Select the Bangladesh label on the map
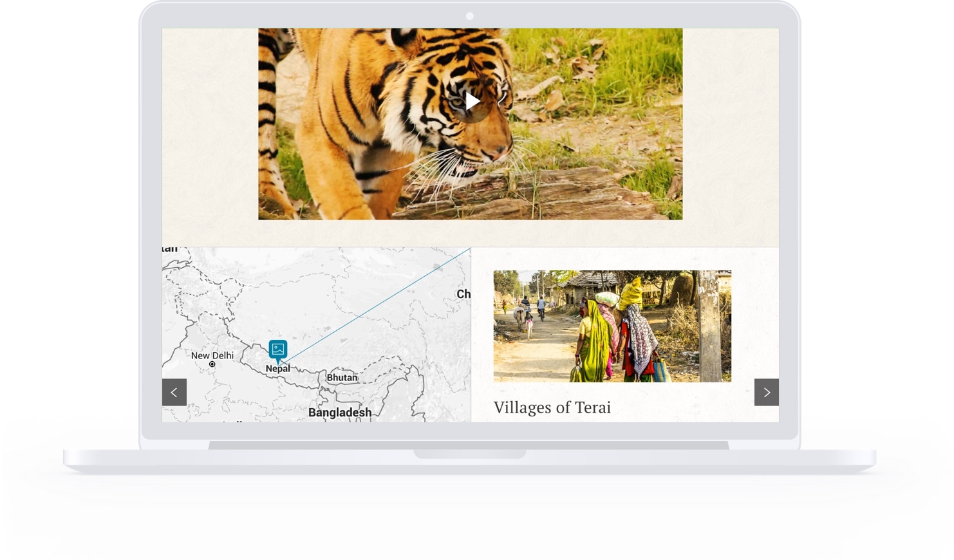Image resolution: width=954 pixels, height=560 pixels. (340, 413)
